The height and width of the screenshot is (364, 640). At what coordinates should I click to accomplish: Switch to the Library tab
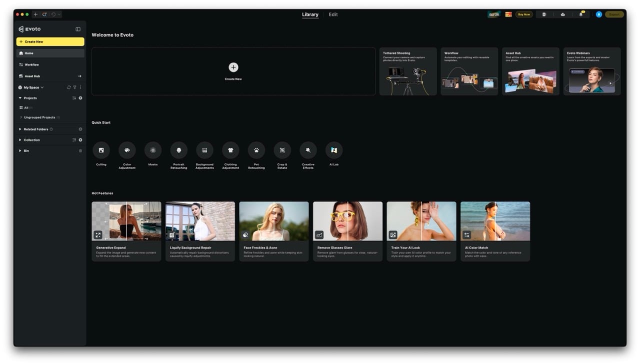[x=310, y=14]
